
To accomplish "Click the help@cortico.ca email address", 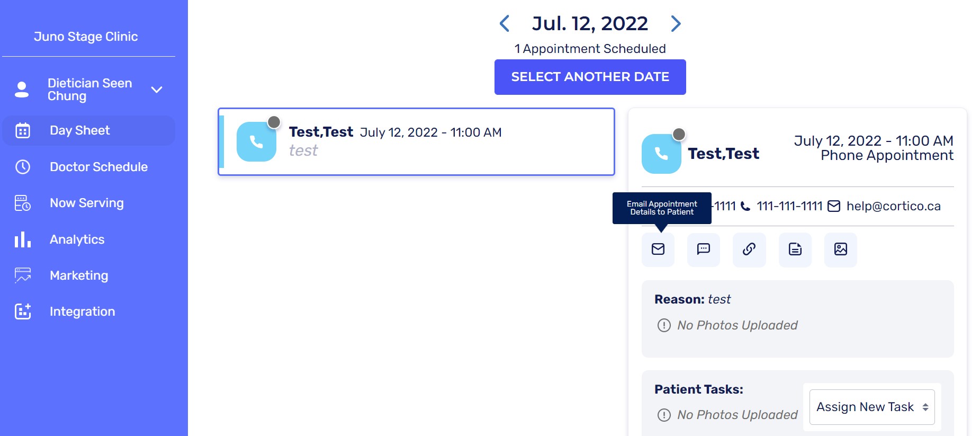I will [893, 206].
